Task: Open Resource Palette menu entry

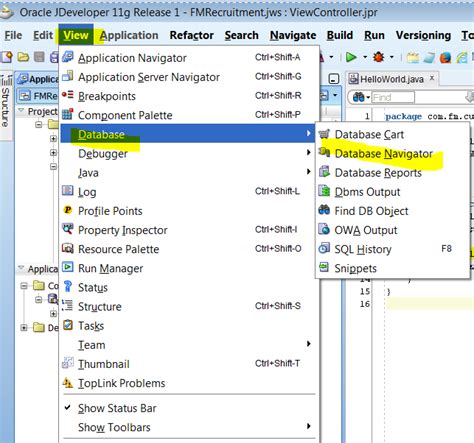Action: [188, 249]
